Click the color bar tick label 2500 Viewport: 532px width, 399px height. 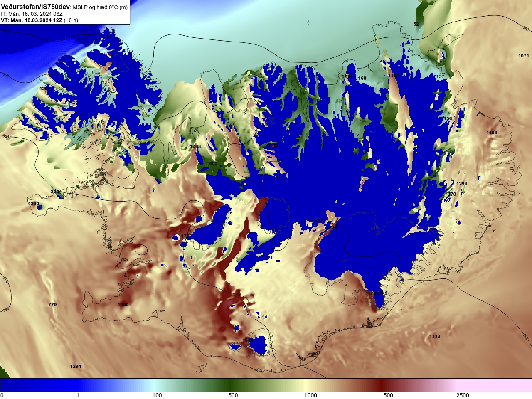pyautogui.click(x=463, y=395)
